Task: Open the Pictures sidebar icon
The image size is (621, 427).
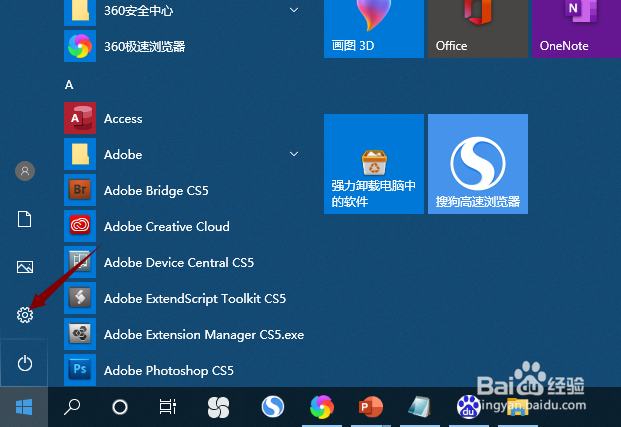Action: 25,267
